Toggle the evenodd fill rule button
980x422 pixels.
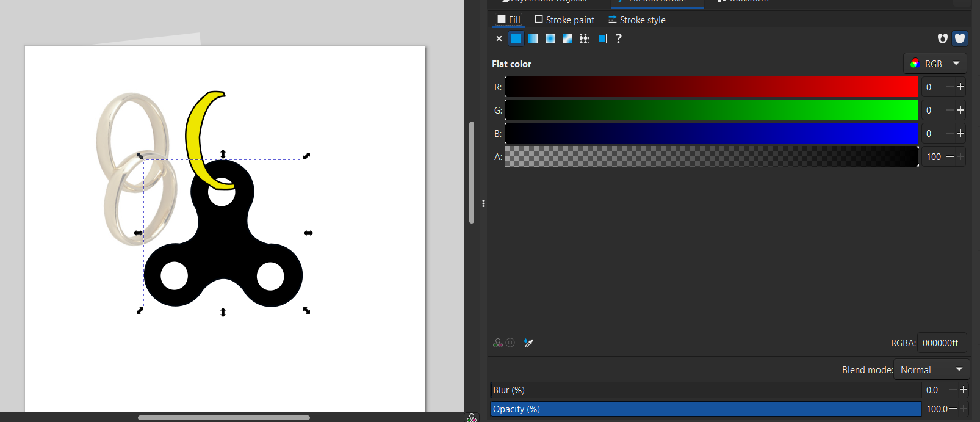click(x=943, y=38)
